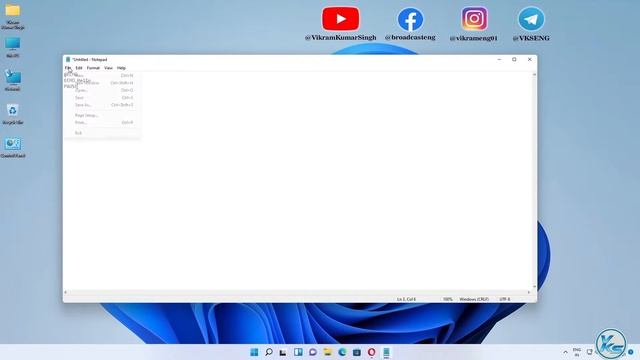This screenshot has height=360, width=640.
Task: Open File Explorer from taskbar
Action: (x=327, y=352)
